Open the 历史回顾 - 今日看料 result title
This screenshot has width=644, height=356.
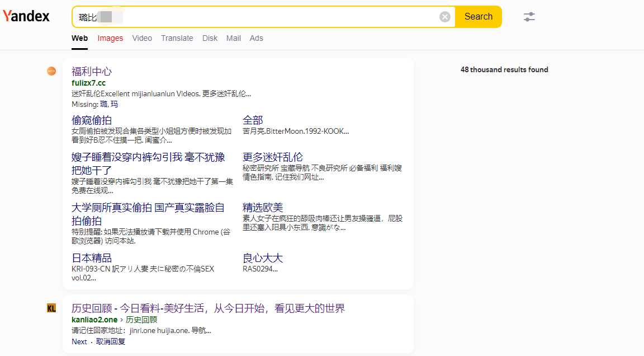pyautogui.click(x=208, y=308)
